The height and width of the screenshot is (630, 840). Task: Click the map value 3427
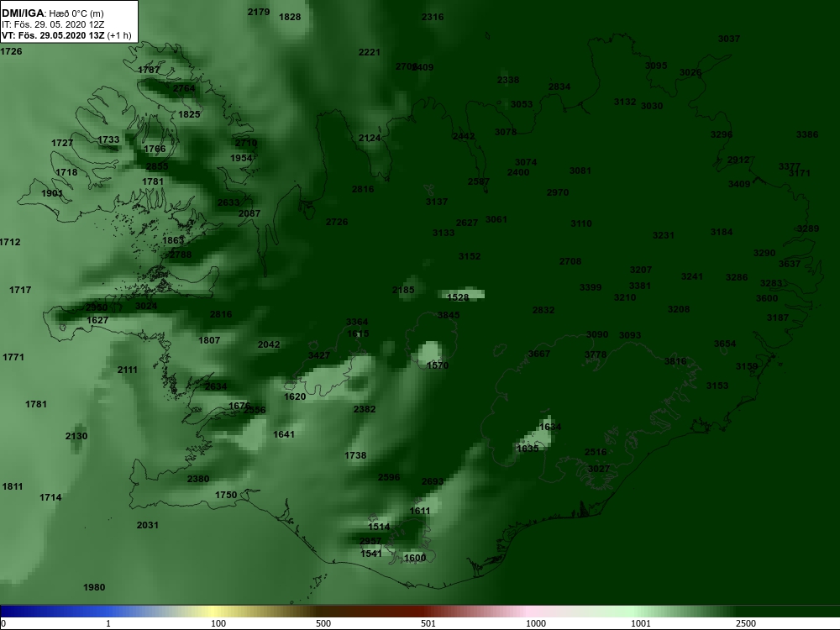[319, 355]
